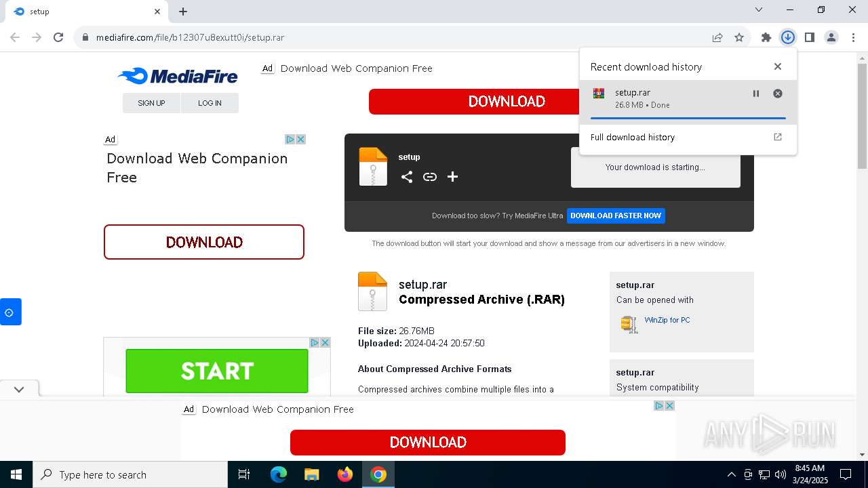Open Task View on taskbar

click(244, 474)
